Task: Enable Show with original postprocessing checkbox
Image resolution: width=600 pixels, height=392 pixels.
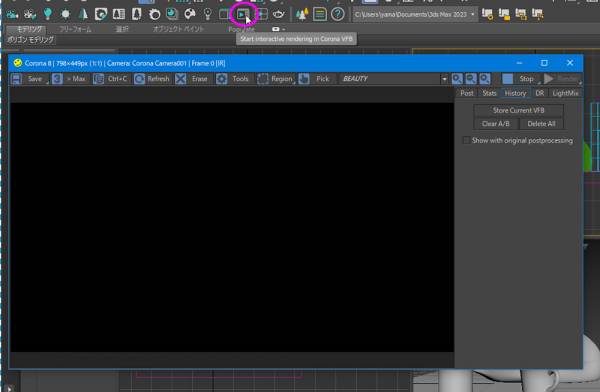Action: point(466,140)
